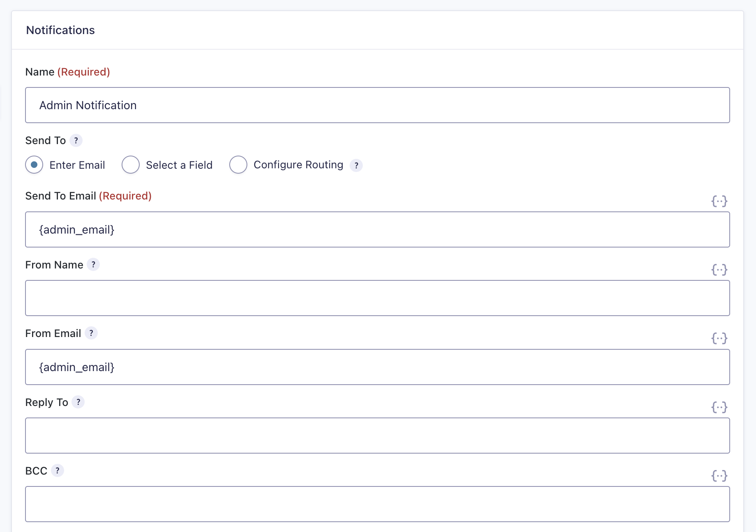Click the Enter Email label text
The height and width of the screenshot is (532, 756).
point(77,165)
